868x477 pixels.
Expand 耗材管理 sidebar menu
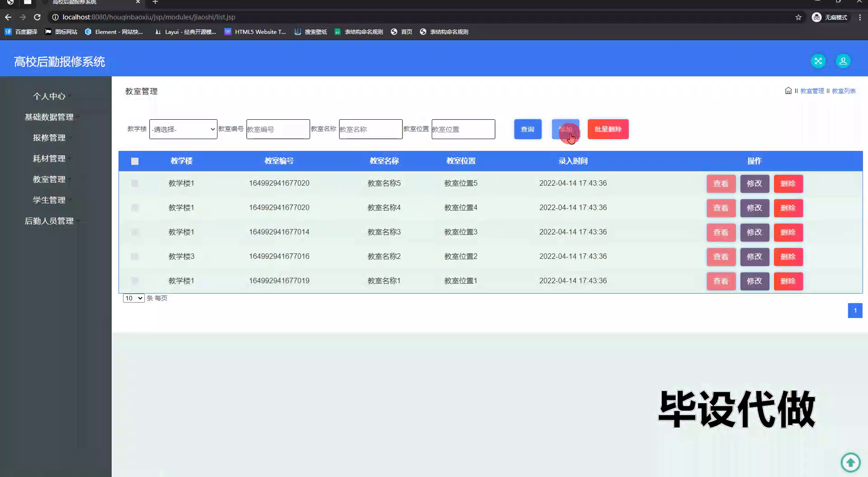49,159
